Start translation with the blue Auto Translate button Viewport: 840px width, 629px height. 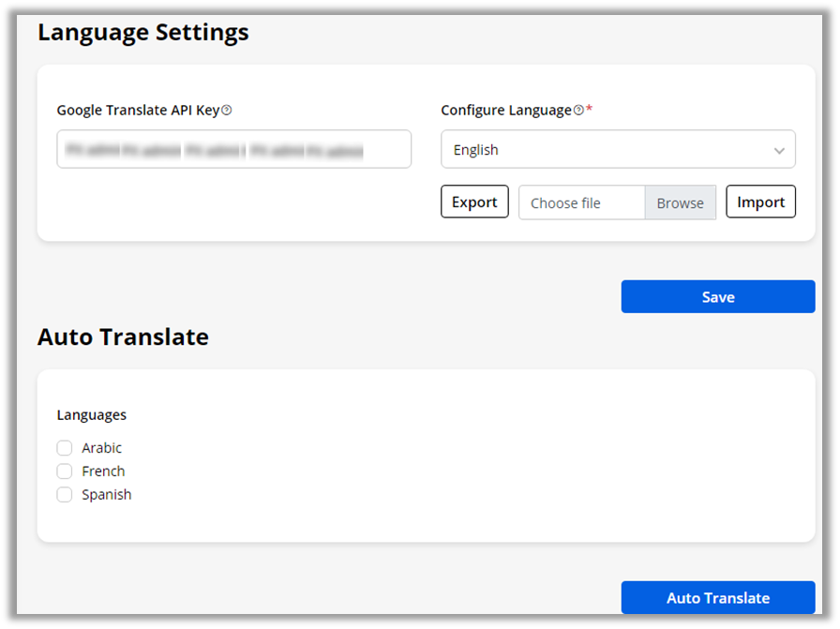point(718,598)
